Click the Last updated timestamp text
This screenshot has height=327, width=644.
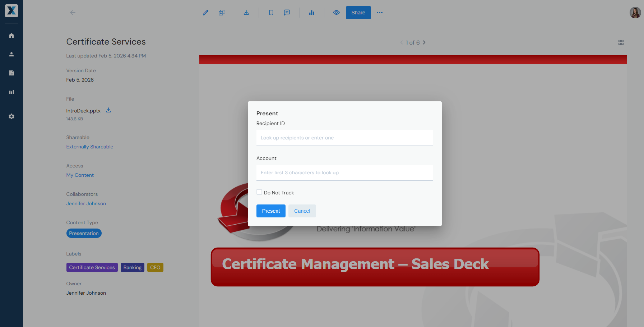[x=106, y=56]
